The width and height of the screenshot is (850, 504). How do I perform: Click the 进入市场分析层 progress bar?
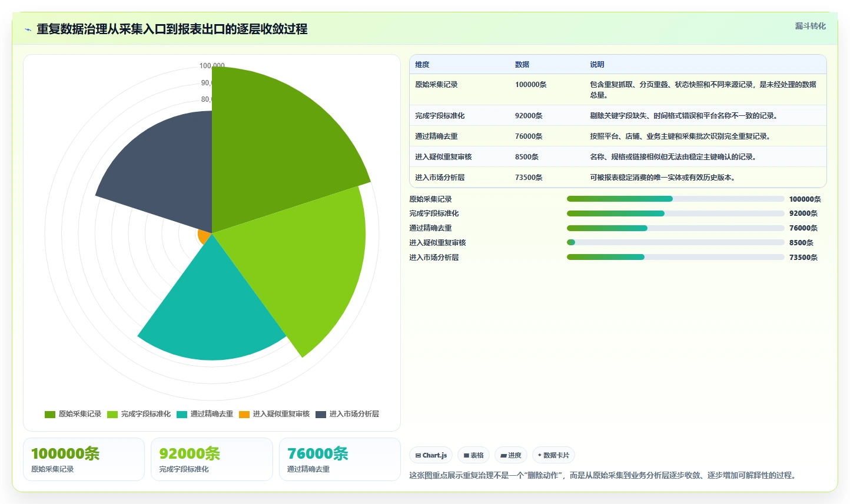[x=675, y=257]
